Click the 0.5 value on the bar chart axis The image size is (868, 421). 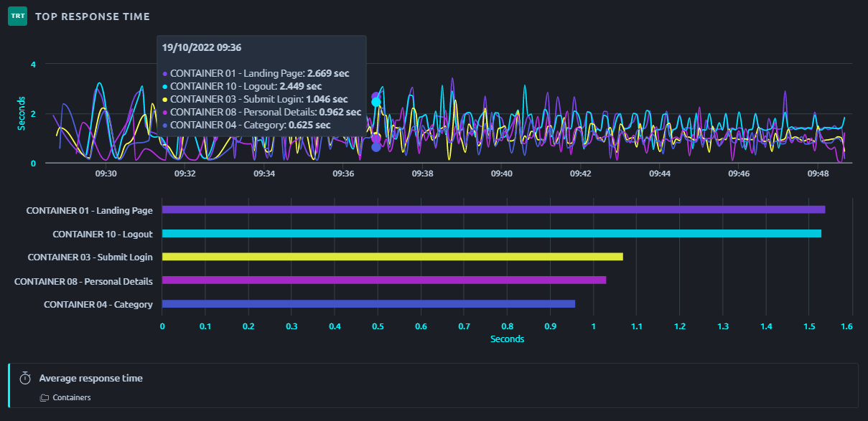click(x=378, y=326)
